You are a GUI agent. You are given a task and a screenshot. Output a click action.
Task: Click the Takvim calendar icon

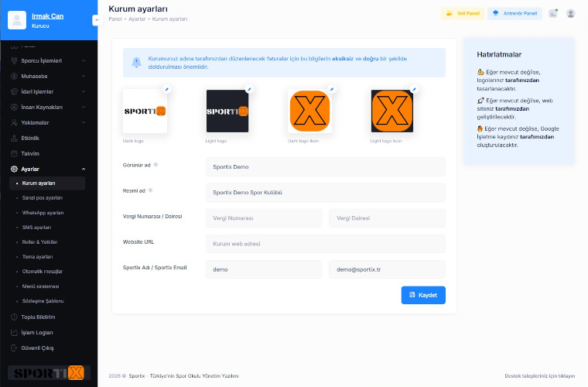[x=14, y=153]
